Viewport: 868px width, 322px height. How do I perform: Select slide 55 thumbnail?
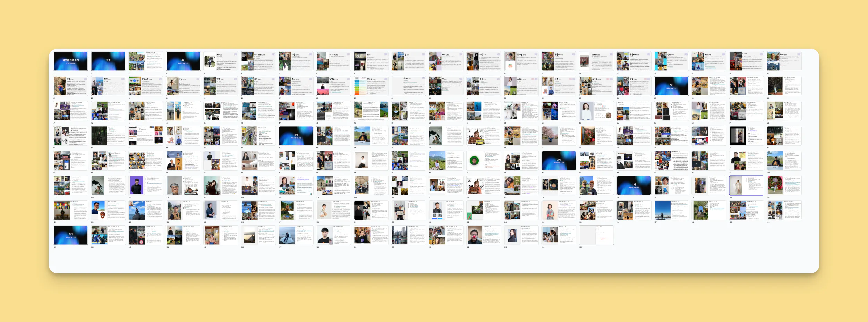pyautogui.click(x=596, y=111)
